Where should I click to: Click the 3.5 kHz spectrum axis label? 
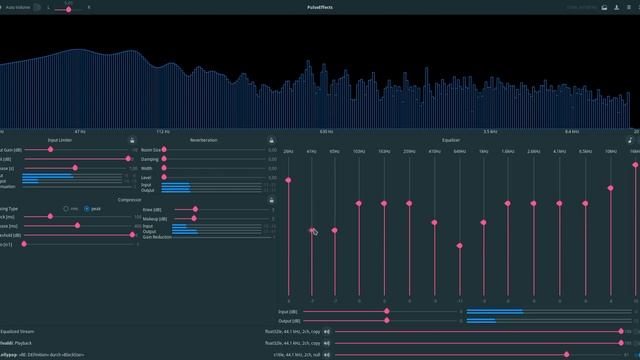[490, 132]
